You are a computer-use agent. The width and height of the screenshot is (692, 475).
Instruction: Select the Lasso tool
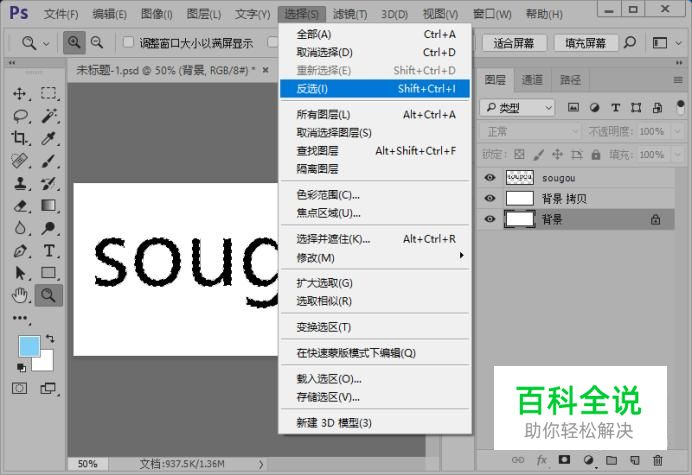(x=20, y=116)
